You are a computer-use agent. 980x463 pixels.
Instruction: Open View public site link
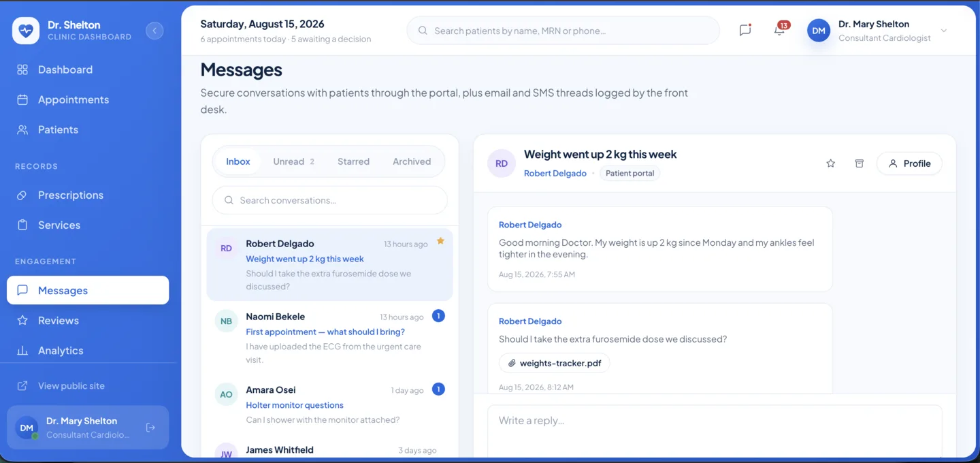(x=71, y=386)
